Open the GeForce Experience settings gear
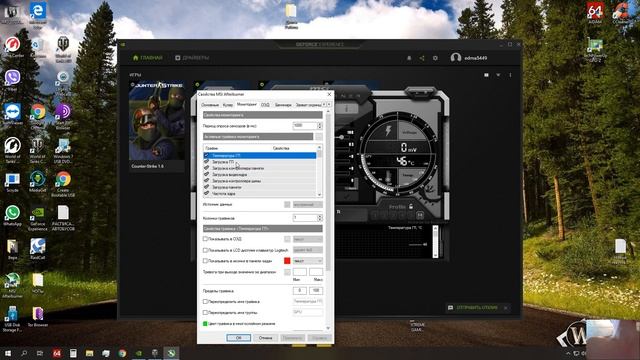640x360 pixels. click(x=436, y=58)
